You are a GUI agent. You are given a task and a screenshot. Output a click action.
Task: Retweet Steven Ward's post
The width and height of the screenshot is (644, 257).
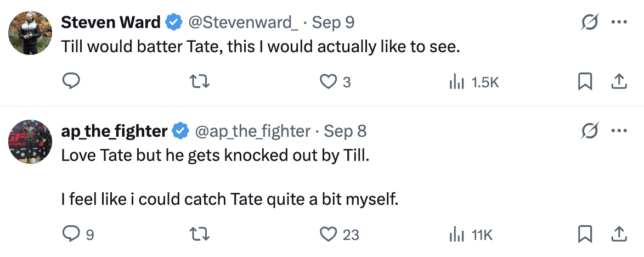(x=200, y=82)
